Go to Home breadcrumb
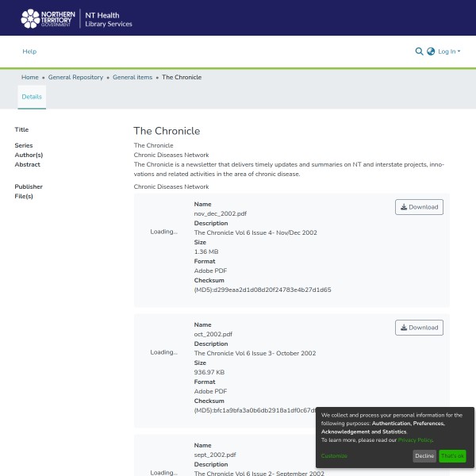The height and width of the screenshot is (476, 476). [x=30, y=77]
